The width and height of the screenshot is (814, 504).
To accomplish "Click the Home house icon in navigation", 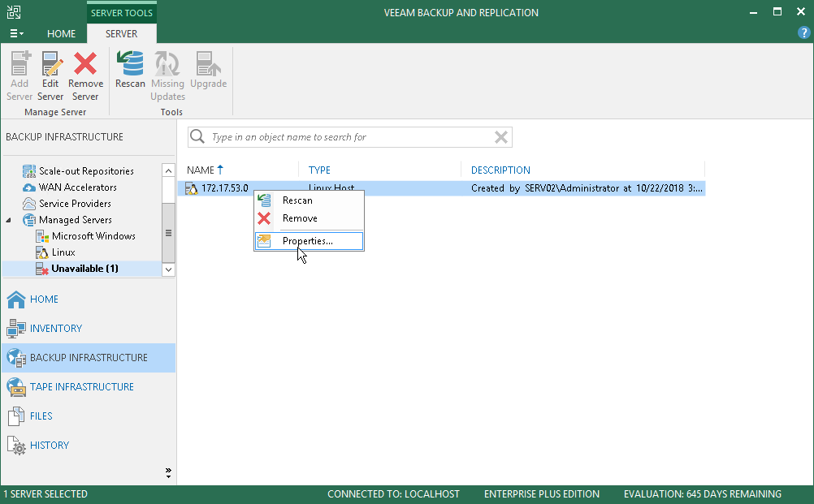I will click(x=16, y=299).
